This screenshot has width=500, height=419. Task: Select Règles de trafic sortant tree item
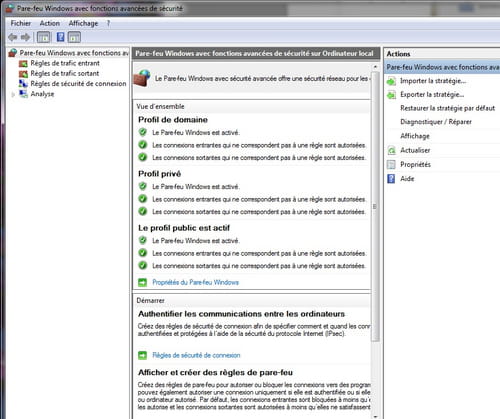[x=65, y=73]
